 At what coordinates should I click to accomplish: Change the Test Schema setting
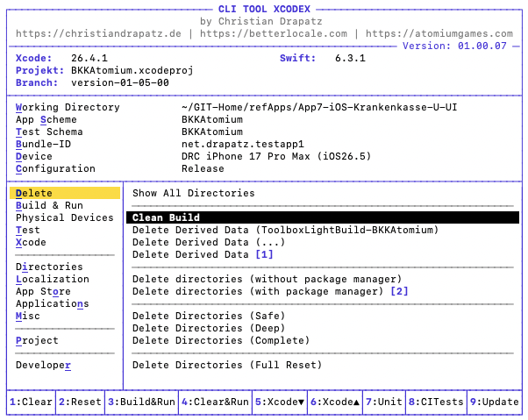coord(49,132)
